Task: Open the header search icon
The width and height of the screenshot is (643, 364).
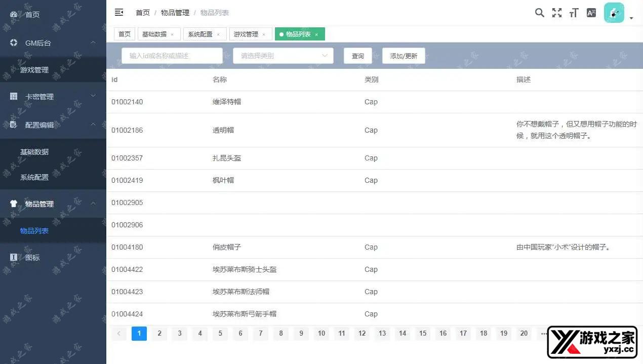Action: click(x=540, y=13)
